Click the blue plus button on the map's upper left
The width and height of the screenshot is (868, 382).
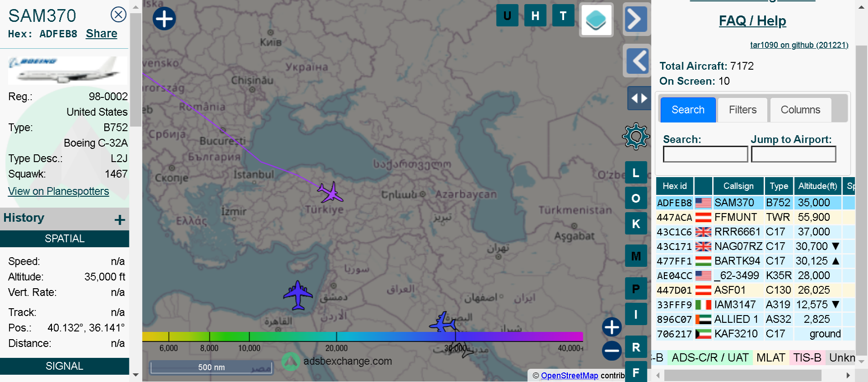(164, 19)
